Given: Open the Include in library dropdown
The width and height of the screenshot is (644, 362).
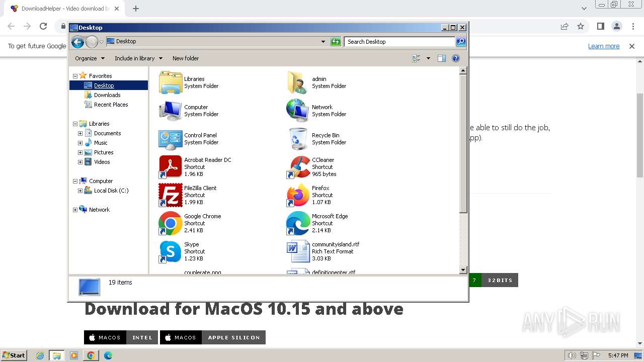Looking at the screenshot, I should [x=138, y=58].
